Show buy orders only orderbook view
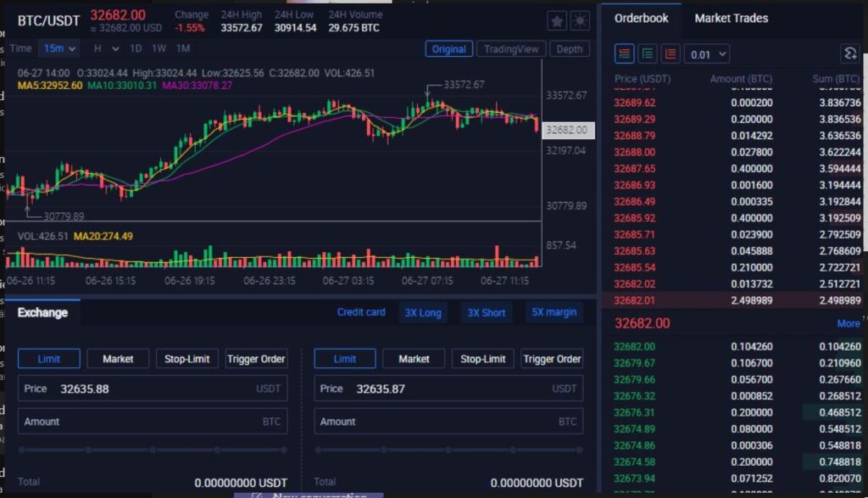 [x=647, y=53]
